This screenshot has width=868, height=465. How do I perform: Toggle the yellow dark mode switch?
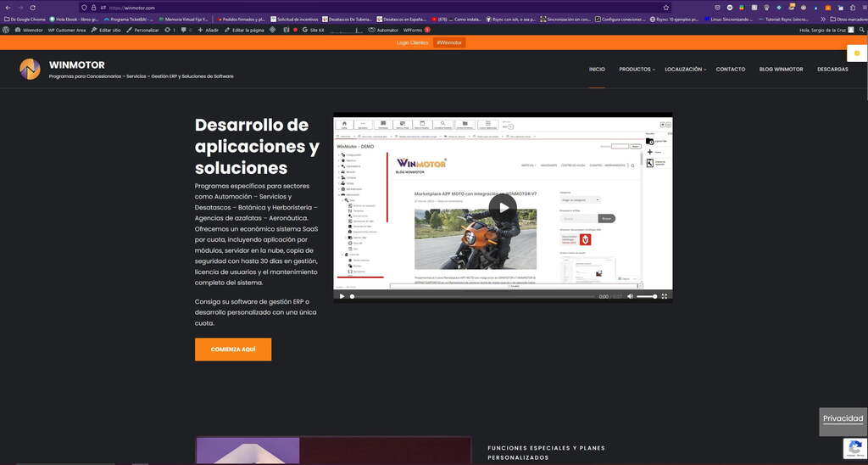click(x=856, y=53)
